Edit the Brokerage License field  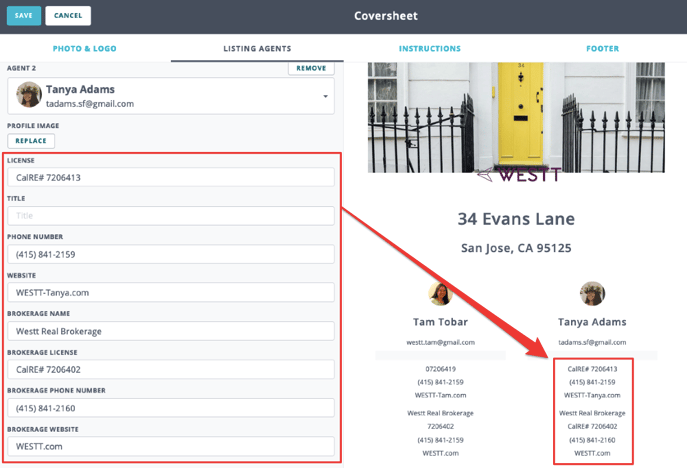click(x=170, y=369)
